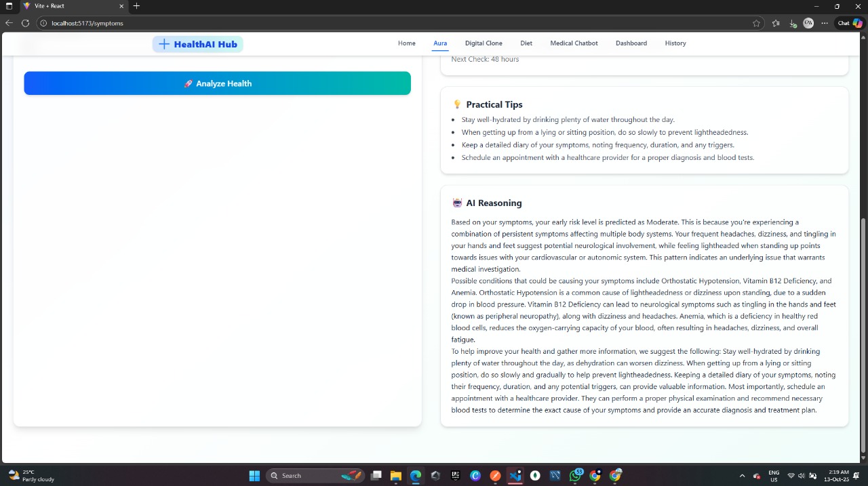Open Visual Studio Code from the taskbar

[x=515, y=476]
